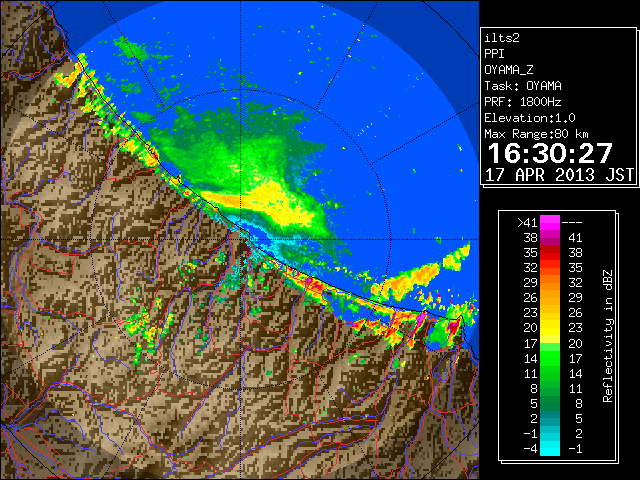
Task: Pick the orange swatch for 29 to 32 dBZ
Action: click(x=550, y=283)
